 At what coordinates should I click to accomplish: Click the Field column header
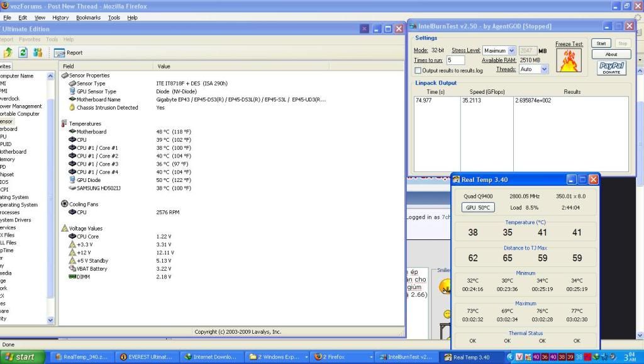(106, 66)
